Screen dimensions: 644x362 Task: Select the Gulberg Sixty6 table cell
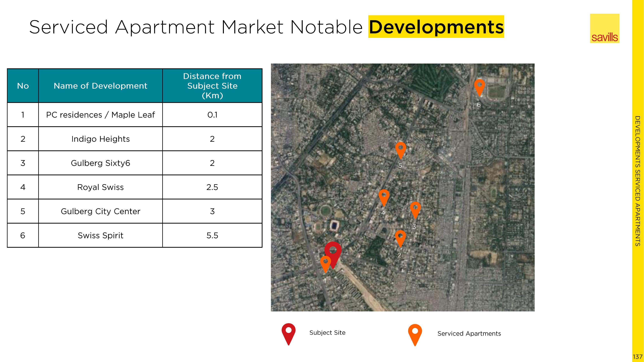coord(100,163)
